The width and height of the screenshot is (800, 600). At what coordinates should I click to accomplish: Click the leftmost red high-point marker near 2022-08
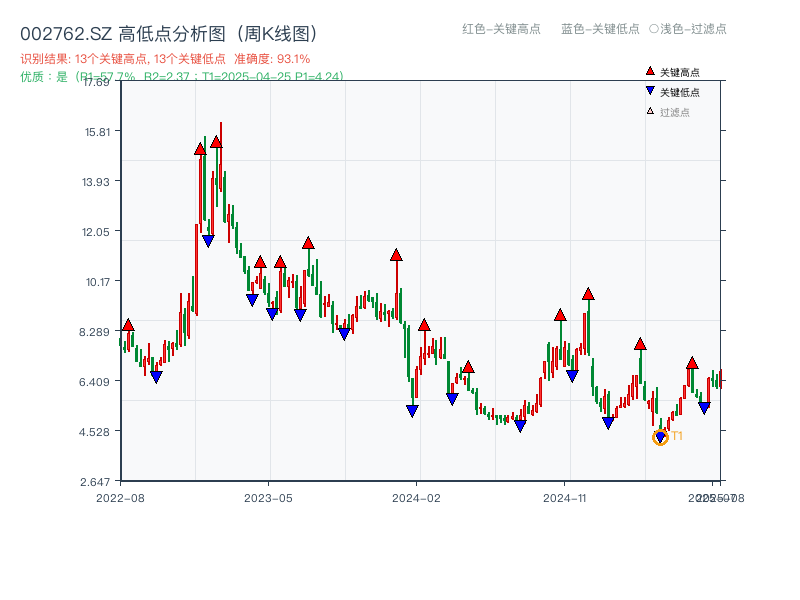[x=128, y=324]
